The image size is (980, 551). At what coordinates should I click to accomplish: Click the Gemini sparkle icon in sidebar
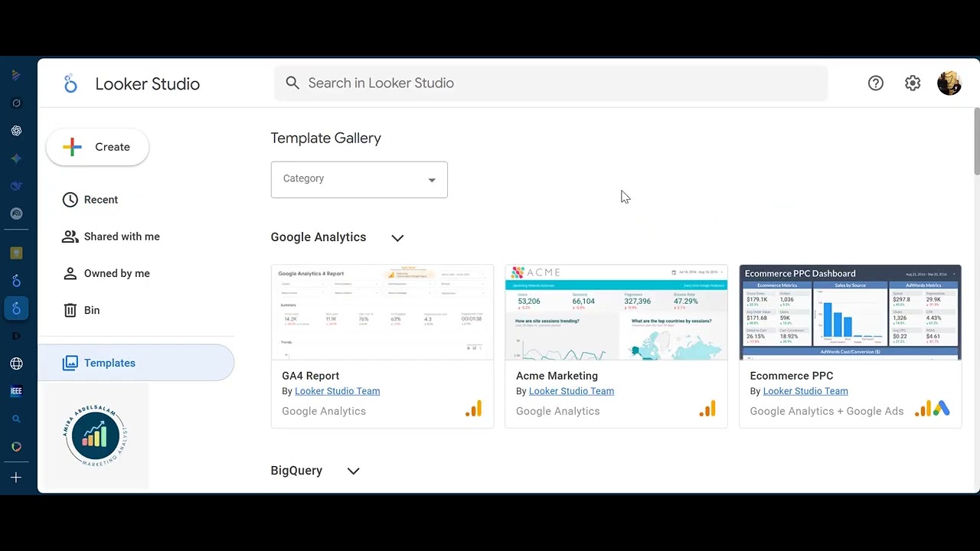point(16,158)
